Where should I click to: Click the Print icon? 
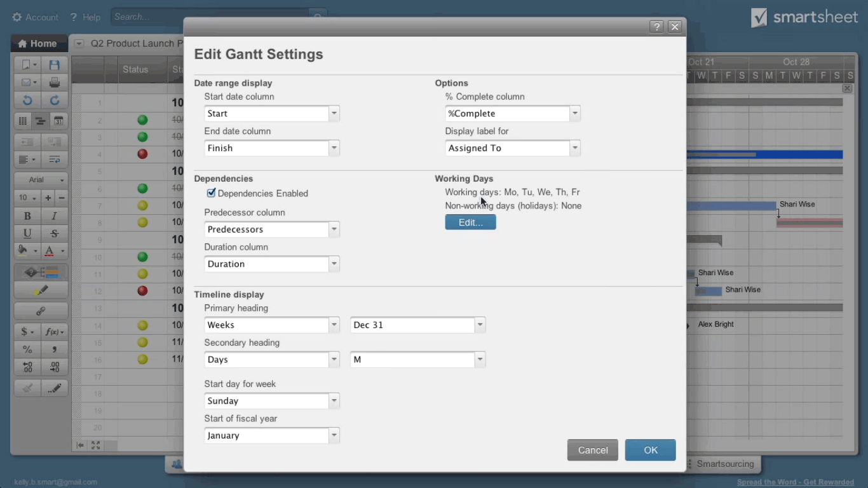click(x=54, y=83)
